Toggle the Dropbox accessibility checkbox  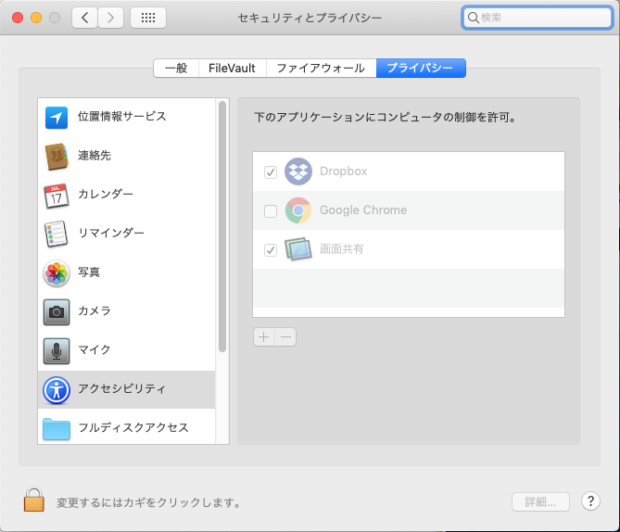(270, 172)
